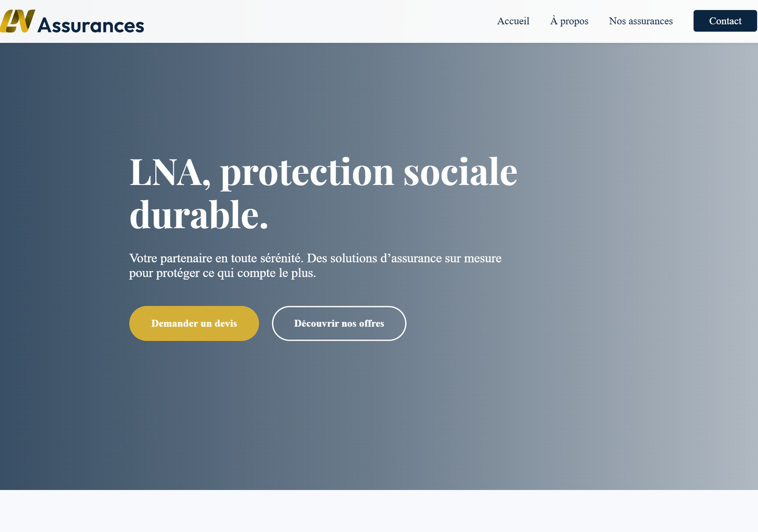Click the gold rounded call-to-action pill

tap(194, 323)
